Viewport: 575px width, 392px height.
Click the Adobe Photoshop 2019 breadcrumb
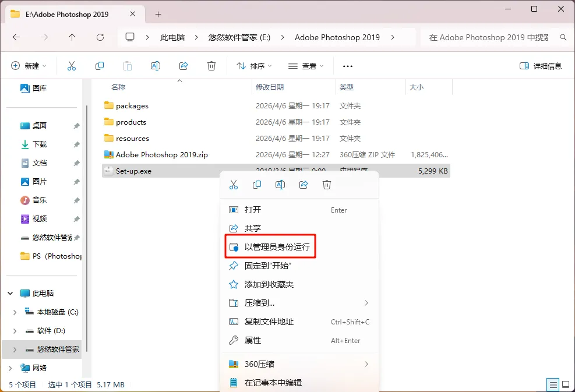[x=337, y=37]
